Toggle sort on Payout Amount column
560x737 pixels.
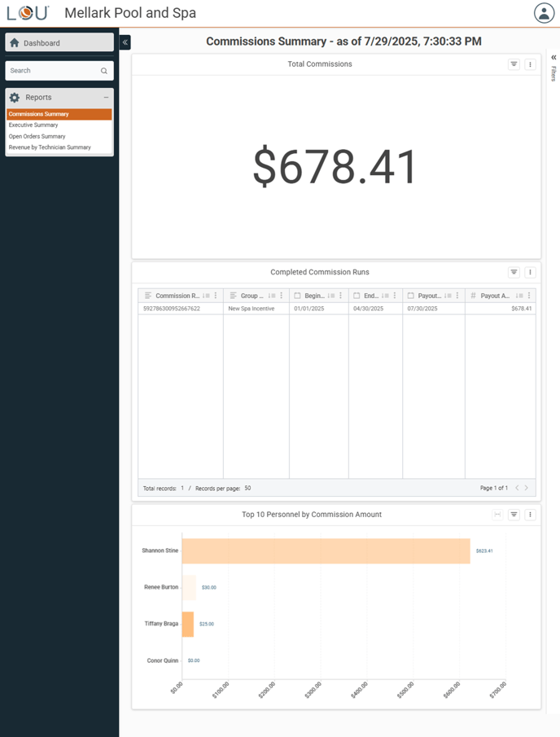518,296
